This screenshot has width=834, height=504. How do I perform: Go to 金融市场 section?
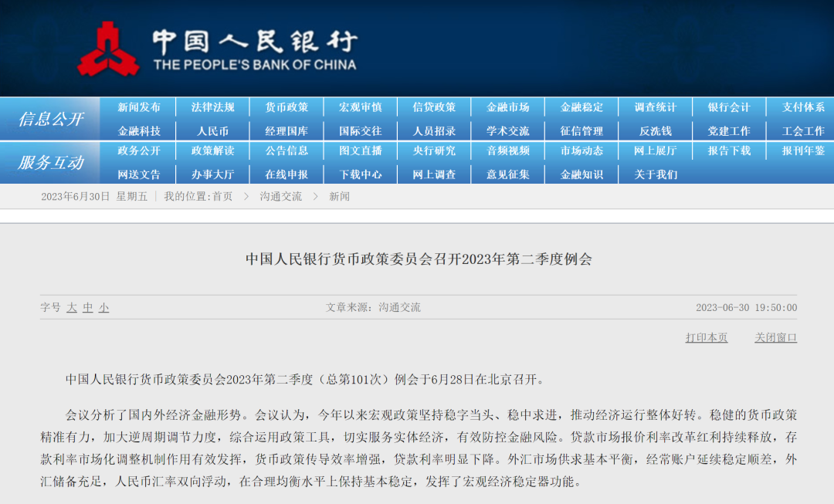tap(508, 107)
